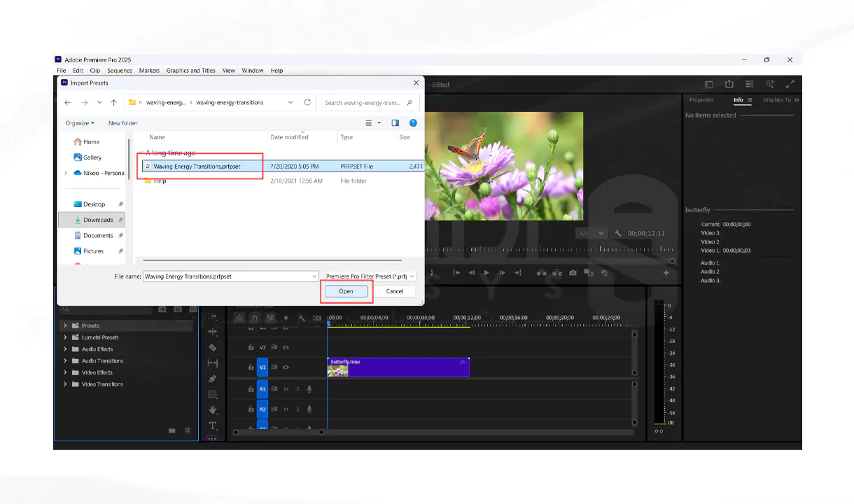The width and height of the screenshot is (854, 504).
Task: Select the butterfly.mov clip on track V1
Action: [398, 367]
